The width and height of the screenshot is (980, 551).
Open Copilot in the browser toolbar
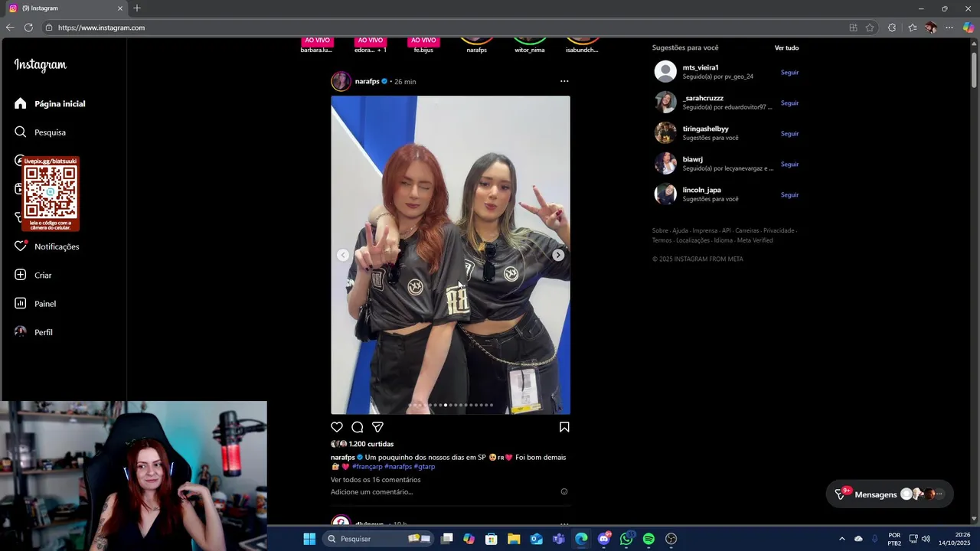pos(969,28)
